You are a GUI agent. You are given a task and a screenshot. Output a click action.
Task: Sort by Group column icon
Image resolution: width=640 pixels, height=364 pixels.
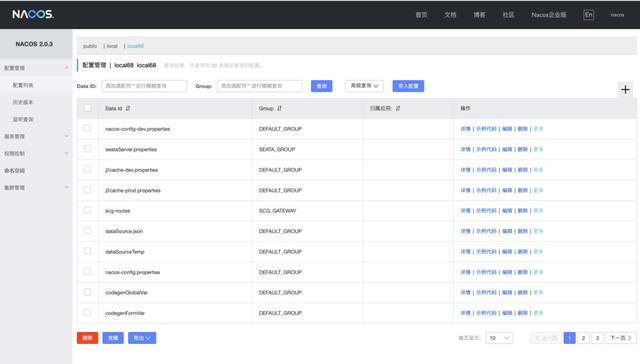pos(279,108)
